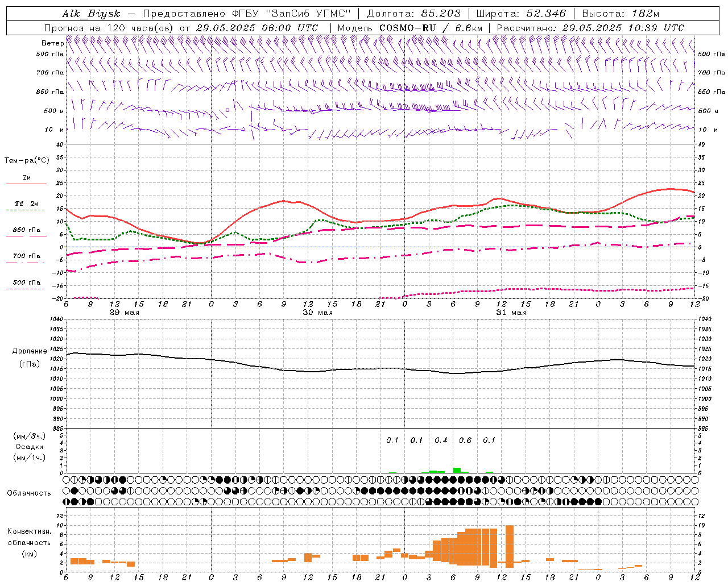Image resolution: width=728 pixels, height=582 pixels.
Task: Click the station name Alk_Biysk
Action: coord(92,14)
